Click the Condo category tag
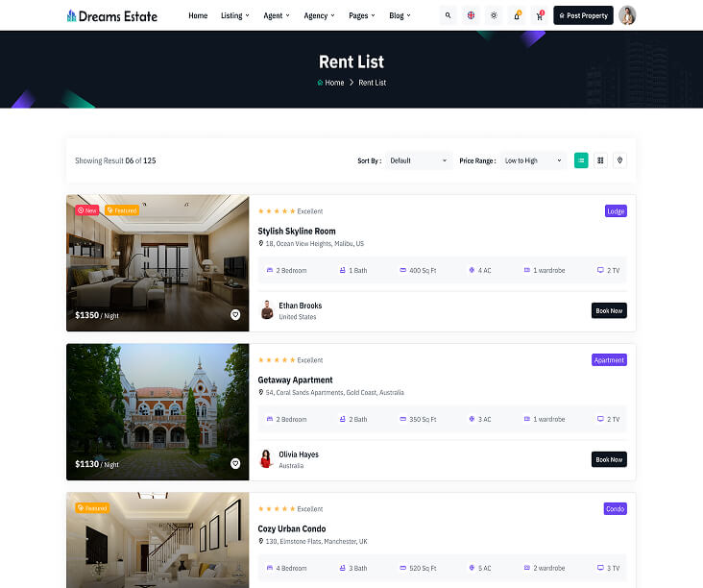Viewport: 703px width, 588px height. point(615,509)
